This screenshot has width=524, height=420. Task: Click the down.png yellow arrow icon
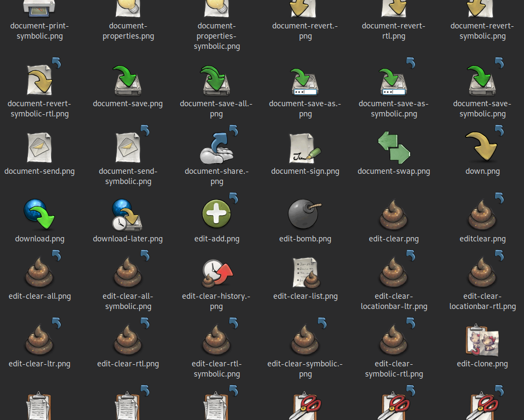482,148
